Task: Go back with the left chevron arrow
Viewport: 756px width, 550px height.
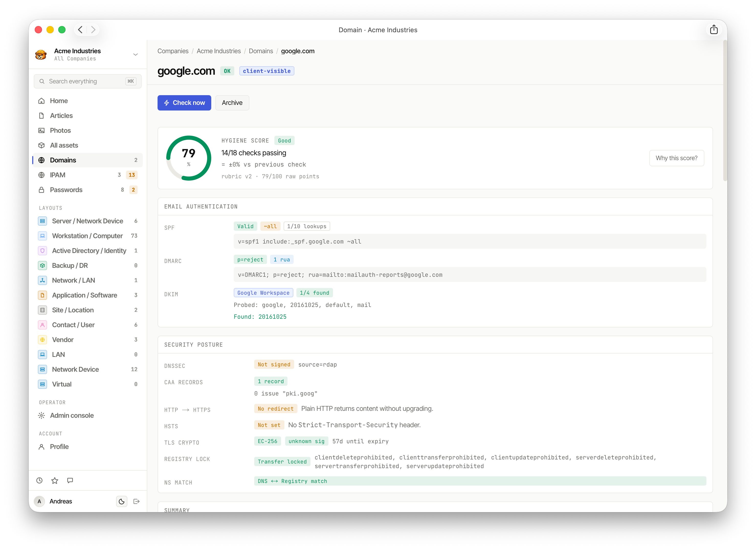Action: pyautogui.click(x=80, y=30)
